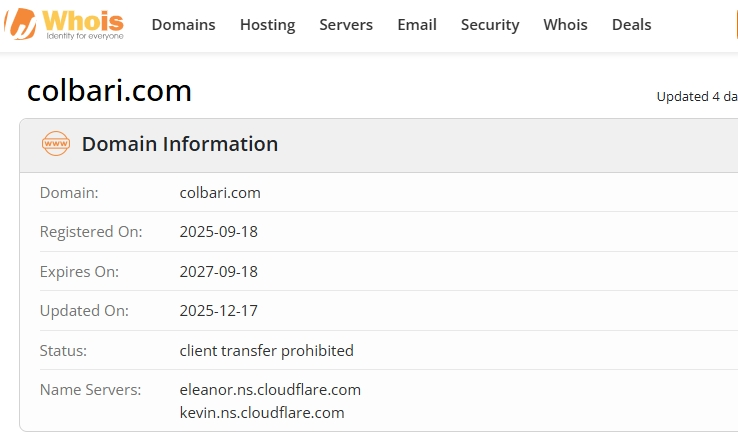The height and width of the screenshot is (436, 738).
Task: Click eleanor.ns.cloudflare.com name server
Action: (270, 390)
